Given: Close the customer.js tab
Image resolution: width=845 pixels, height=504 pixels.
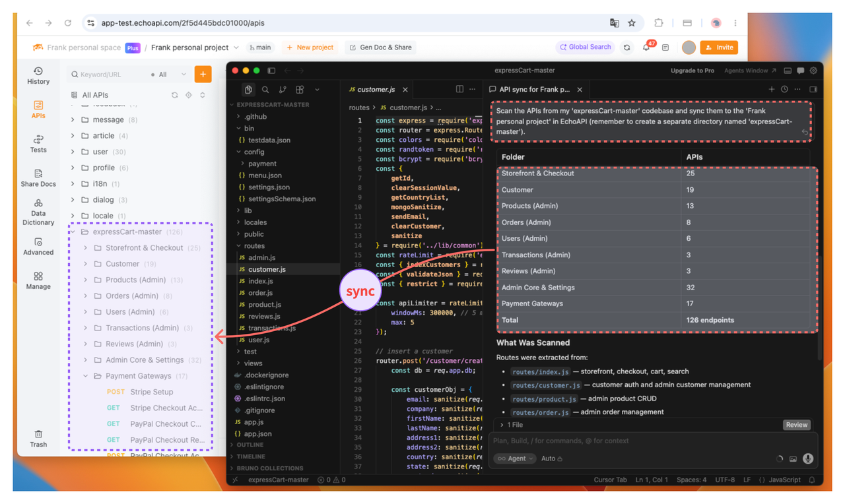Looking at the screenshot, I should point(405,90).
